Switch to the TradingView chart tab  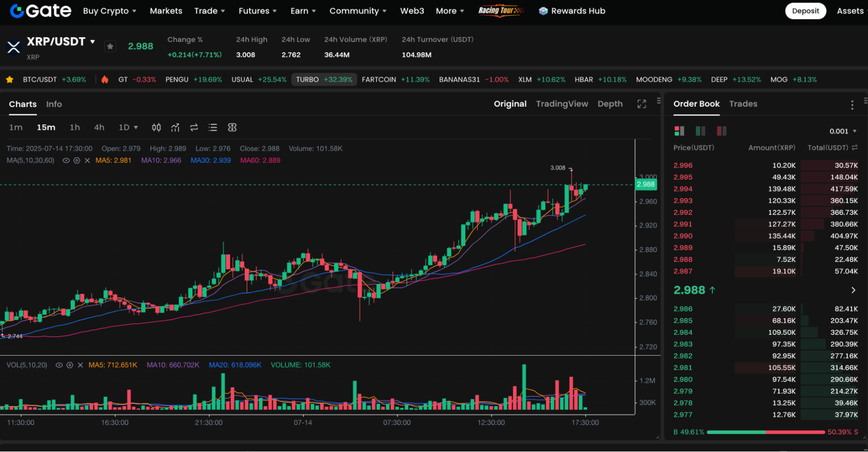click(x=562, y=104)
